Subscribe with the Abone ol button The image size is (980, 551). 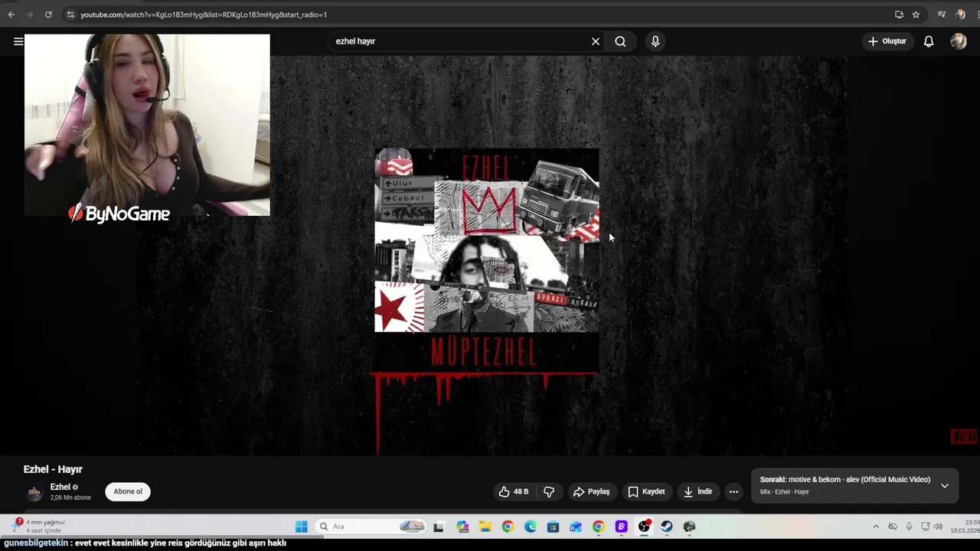[128, 491]
